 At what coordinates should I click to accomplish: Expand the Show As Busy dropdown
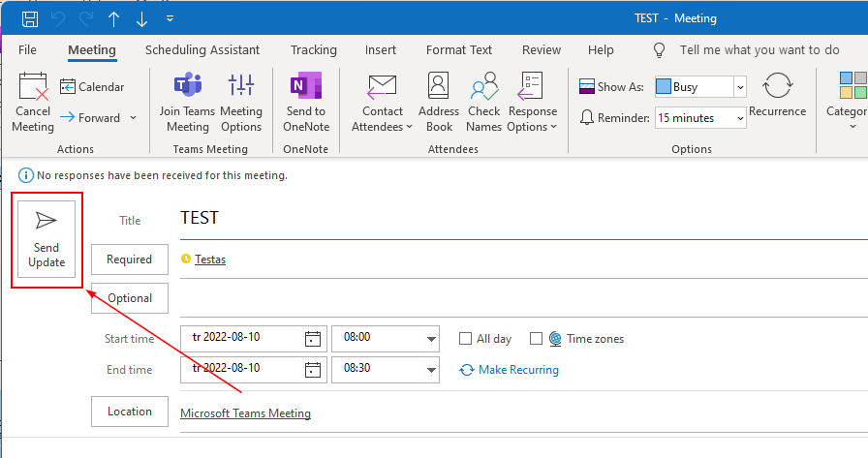point(740,87)
